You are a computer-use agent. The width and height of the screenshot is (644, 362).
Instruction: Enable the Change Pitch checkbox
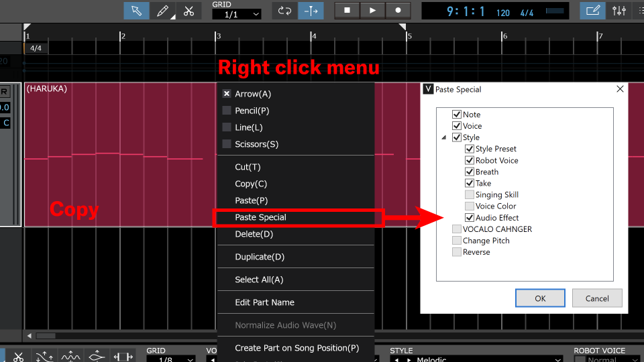(457, 241)
